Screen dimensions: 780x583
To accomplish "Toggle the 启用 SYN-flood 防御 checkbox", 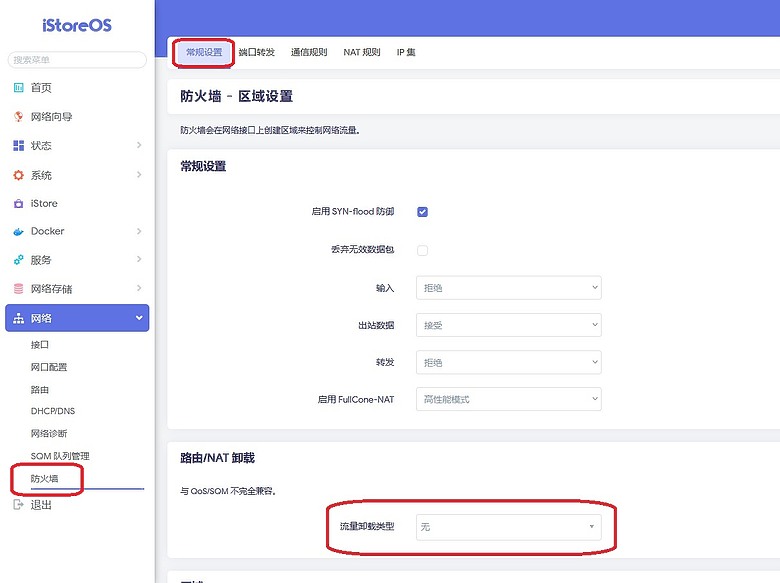I will [422, 212].
